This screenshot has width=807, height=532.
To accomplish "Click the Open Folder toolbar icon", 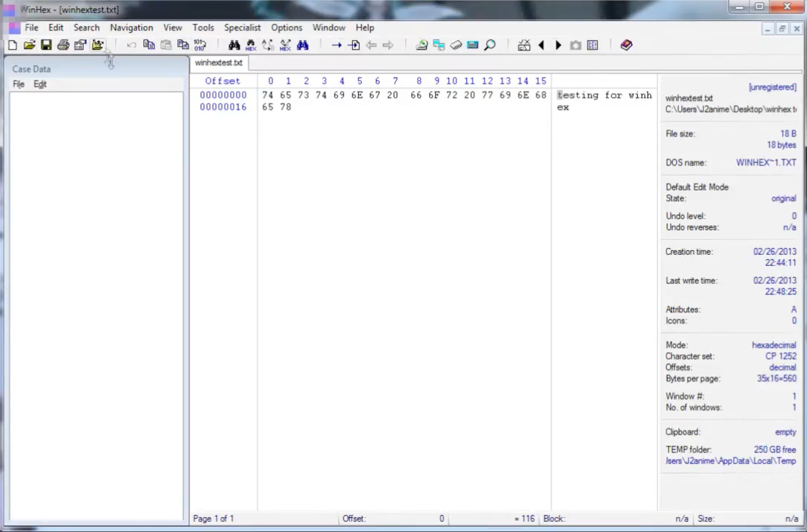I will (x=98, y=45).
